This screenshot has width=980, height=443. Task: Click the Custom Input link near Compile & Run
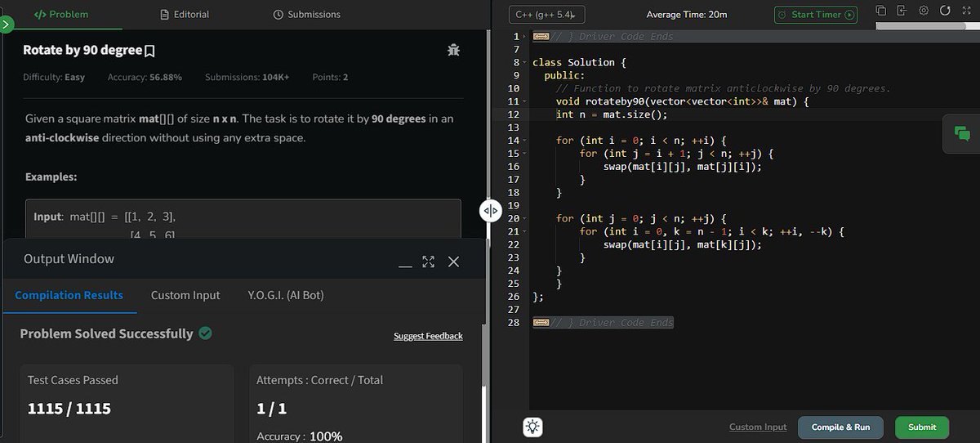[x=758, y=427]
